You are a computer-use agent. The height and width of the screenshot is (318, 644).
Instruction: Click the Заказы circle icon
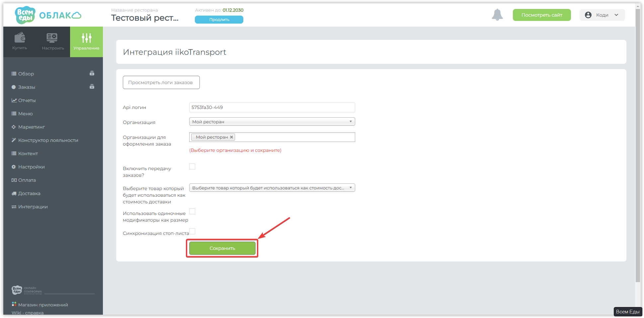click(x=14, y=87)
